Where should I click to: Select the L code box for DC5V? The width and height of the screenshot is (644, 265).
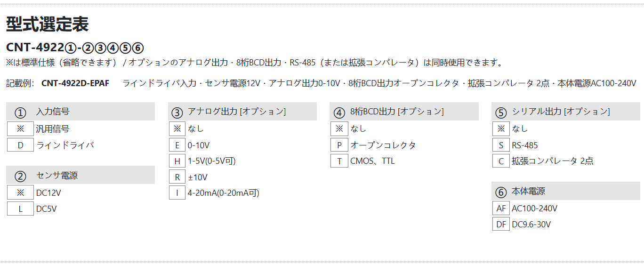pyautogui.click(x=20, y=209)
